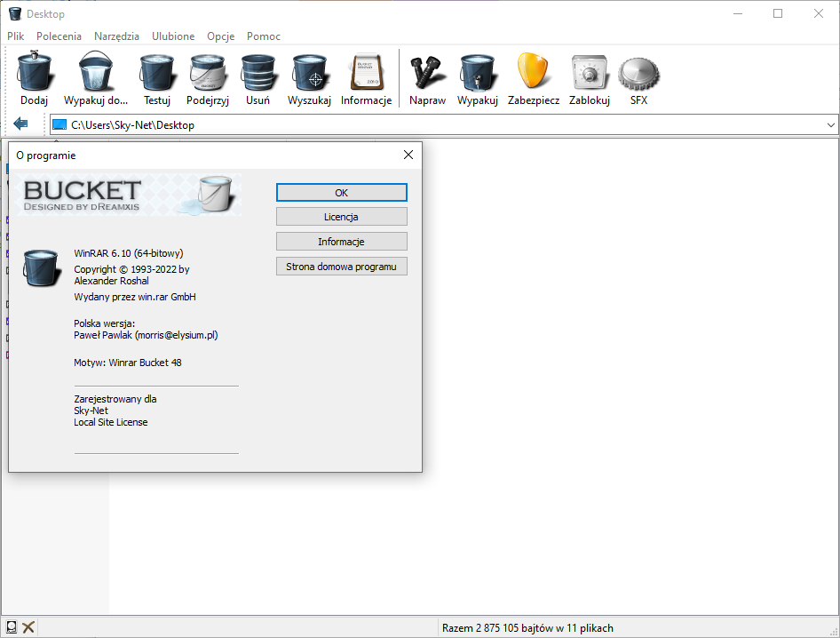The width and height of the screenshot is (840, 638).
Task: Open the Narzędzia menu
Action: [x=117, y=36]
